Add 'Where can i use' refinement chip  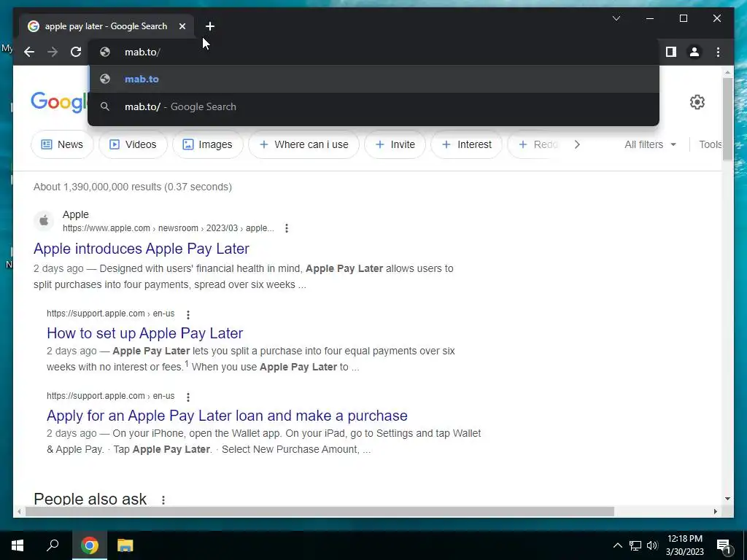tap(303, 144)
